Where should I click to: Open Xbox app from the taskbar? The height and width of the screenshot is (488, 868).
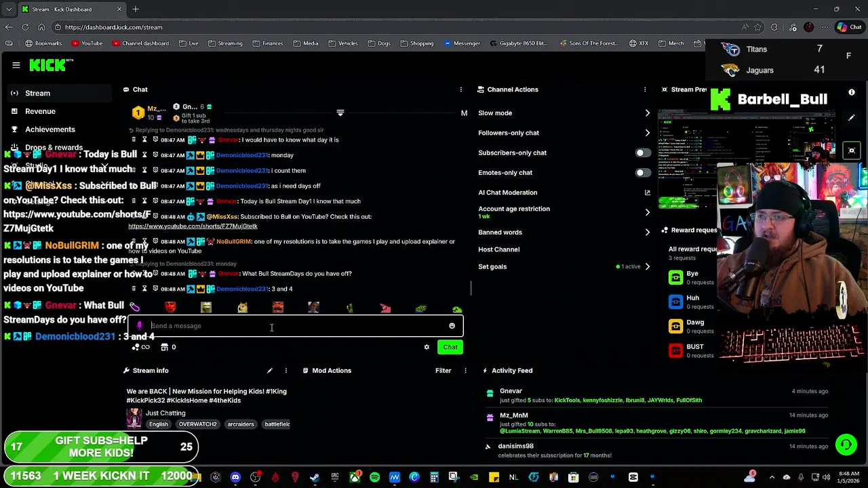click(x=355, y=477)
